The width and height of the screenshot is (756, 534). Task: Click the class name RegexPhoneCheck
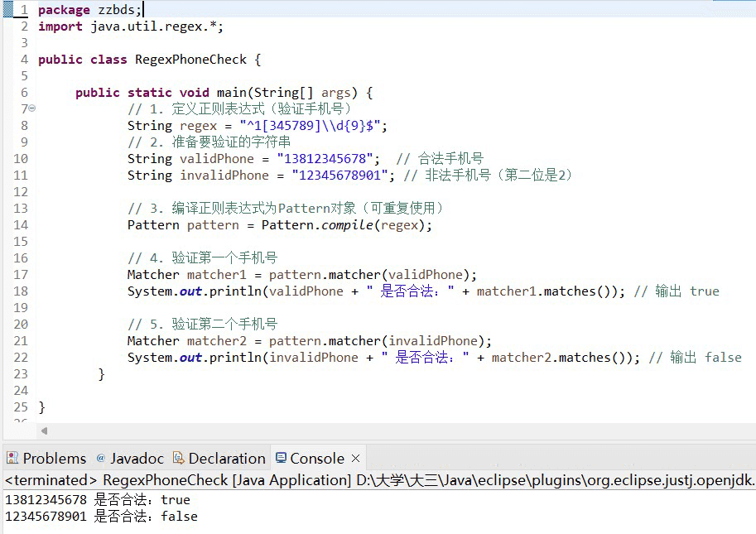[x=191, y=60]
